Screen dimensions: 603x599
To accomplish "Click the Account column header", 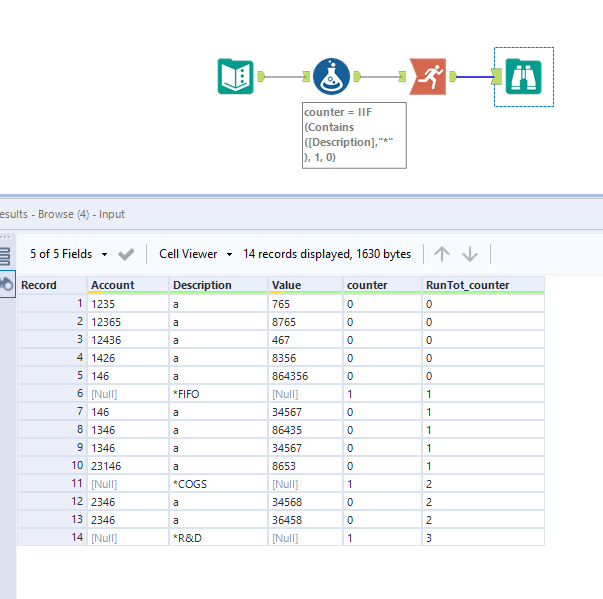I will [x=127, y=285].
